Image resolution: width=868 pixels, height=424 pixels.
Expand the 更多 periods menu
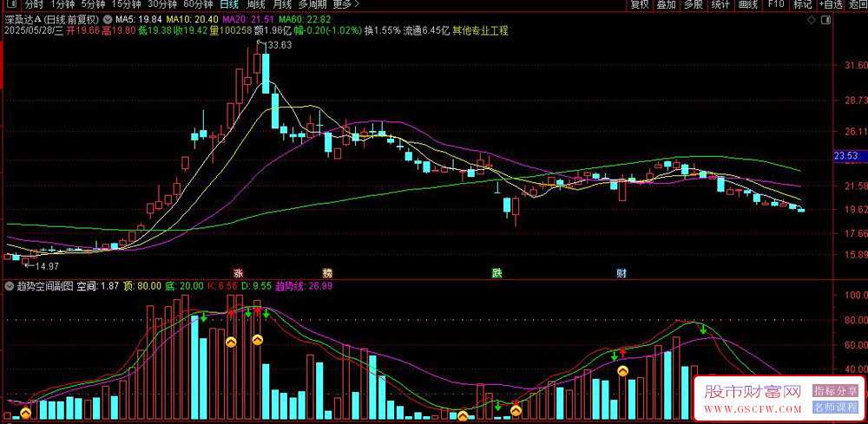click(346, 5)
